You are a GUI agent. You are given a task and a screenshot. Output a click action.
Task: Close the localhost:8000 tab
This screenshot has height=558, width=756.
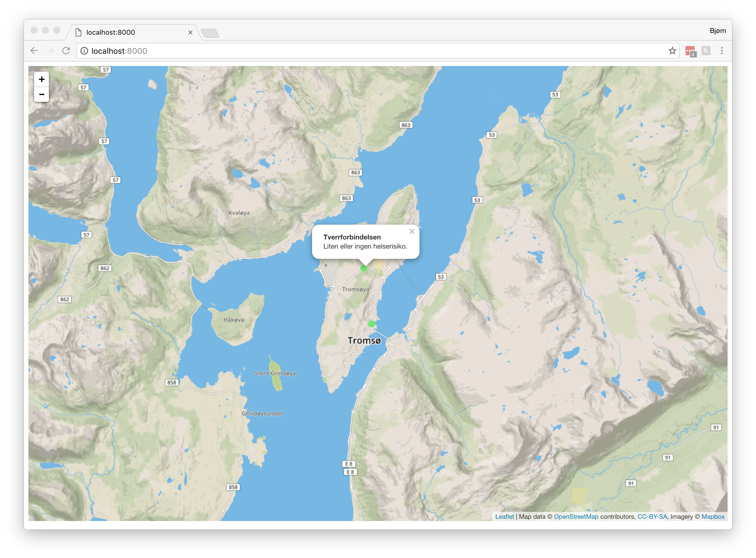pyautogui.click(x=190, y=32)
